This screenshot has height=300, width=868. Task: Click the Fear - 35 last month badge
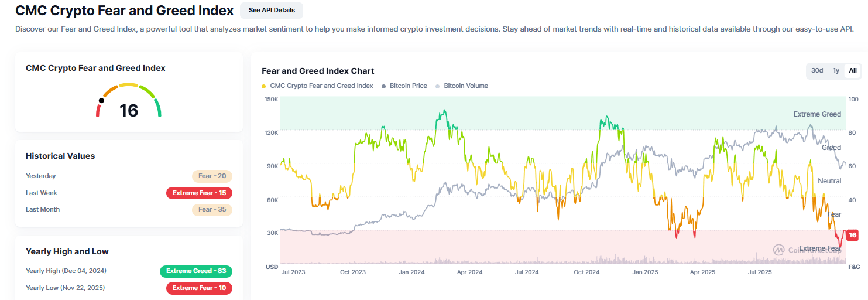point(212,209)
